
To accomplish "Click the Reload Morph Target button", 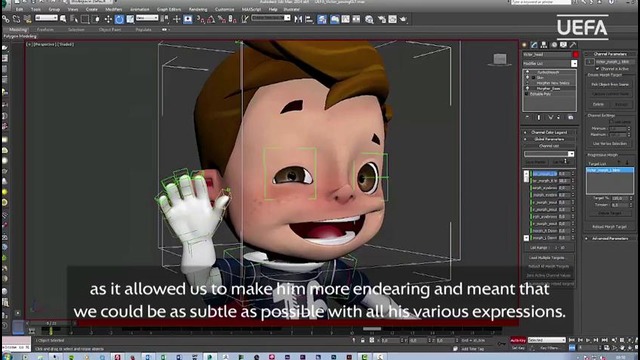I will 609,227.
